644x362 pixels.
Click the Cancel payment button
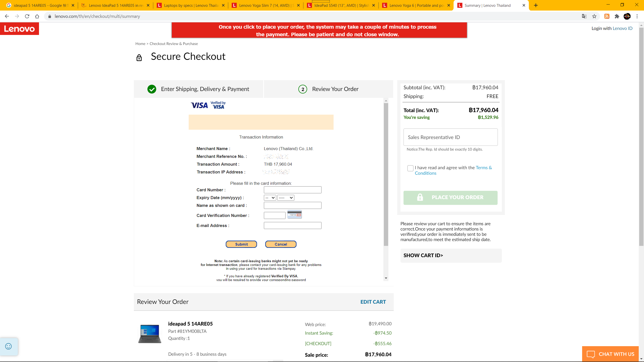pyautogui.click(x=281, y=244)
